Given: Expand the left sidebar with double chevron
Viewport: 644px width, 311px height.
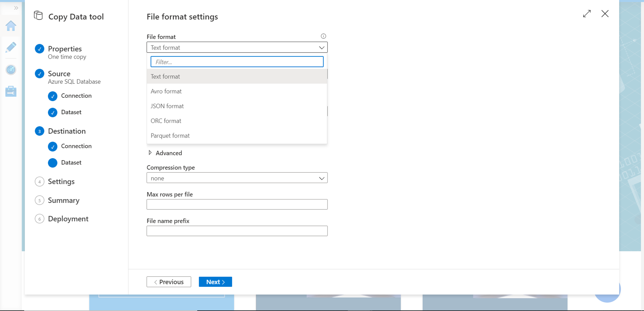Looking at the screenshot, I should coord(16,8).
